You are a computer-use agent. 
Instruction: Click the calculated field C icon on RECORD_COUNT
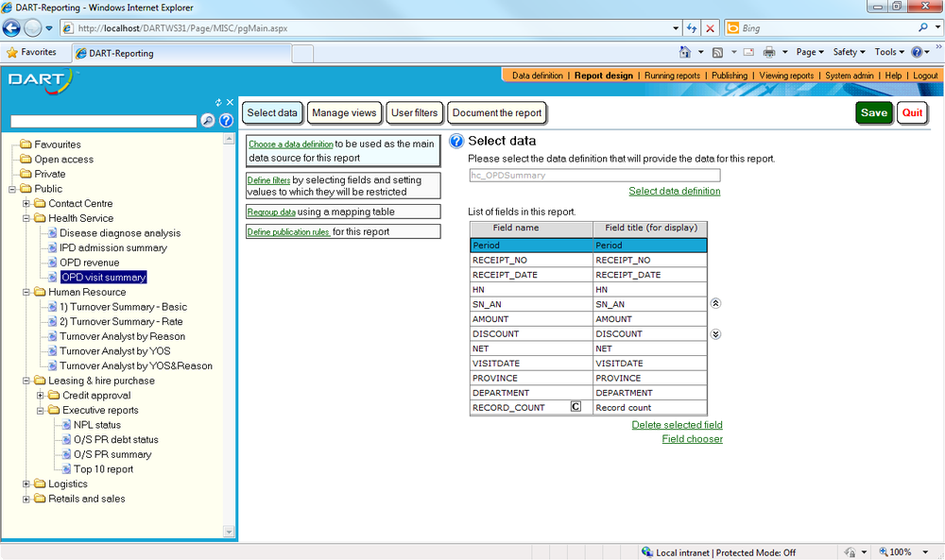[x=576, y=407]
